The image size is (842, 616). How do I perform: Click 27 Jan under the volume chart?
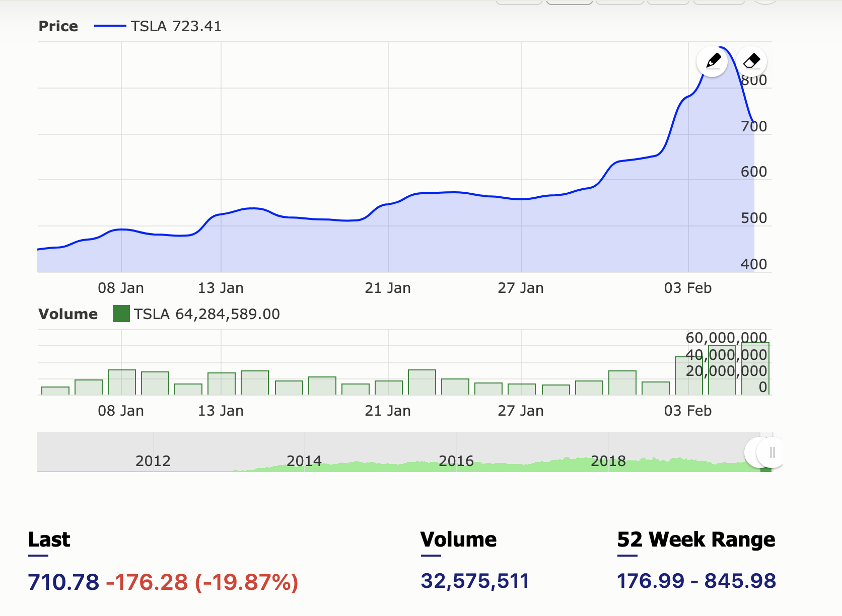click(x=521, y=411)
